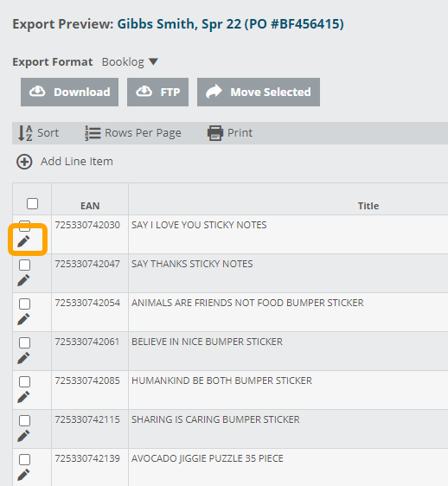
Task: Open edit pencil for BELIEVE IN NICE BUMPER STICKER
Action: [23, 358]
